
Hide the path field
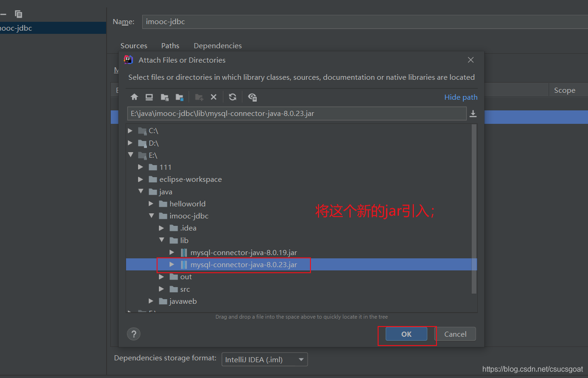tap(461, 97)
